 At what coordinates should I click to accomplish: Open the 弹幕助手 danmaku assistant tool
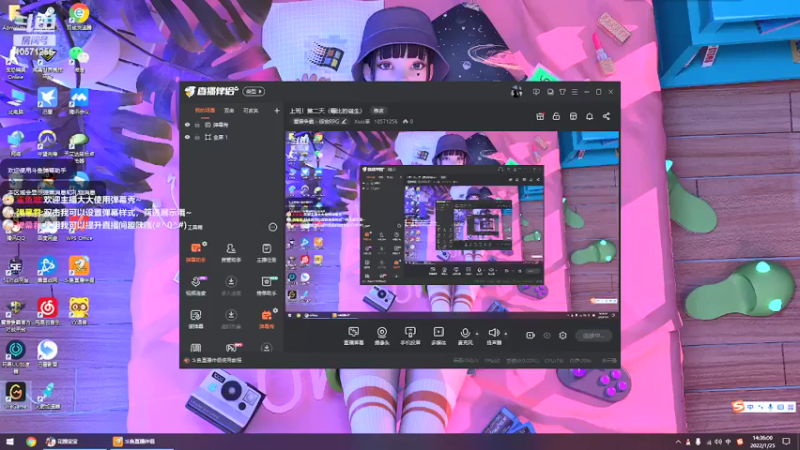[x=195, y=253]
